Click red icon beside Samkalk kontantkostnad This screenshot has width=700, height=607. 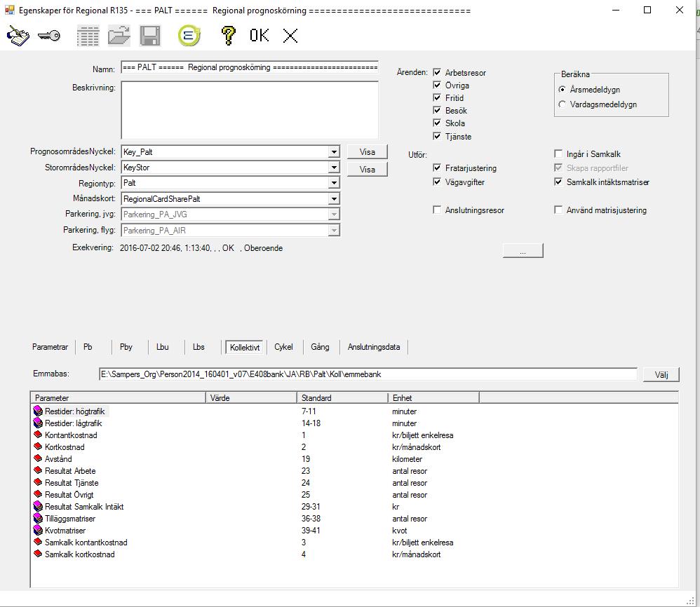38,543
